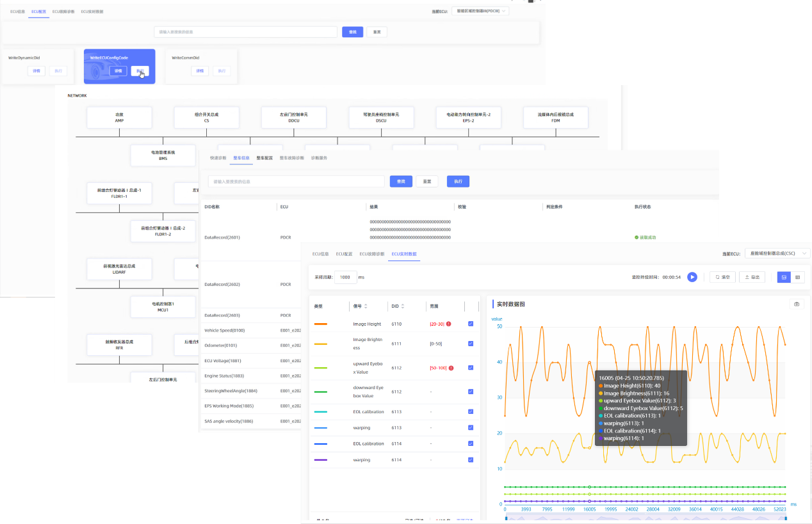
Task: Select 整车信息 tab in vehicle window
Action: (241, 157)
